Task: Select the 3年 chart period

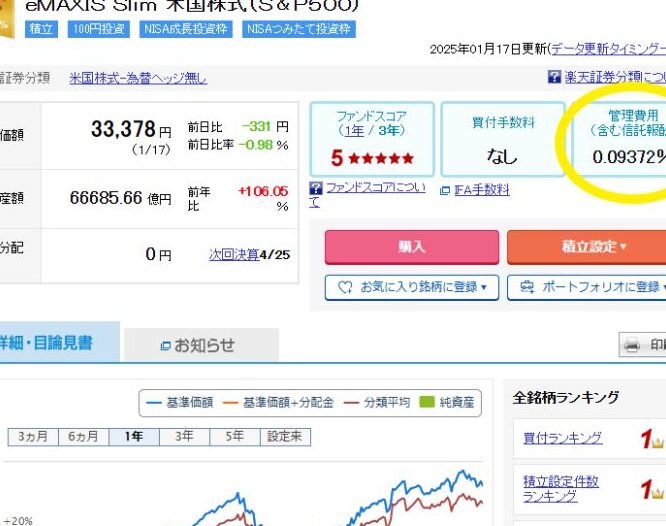Action: point(184,437)
